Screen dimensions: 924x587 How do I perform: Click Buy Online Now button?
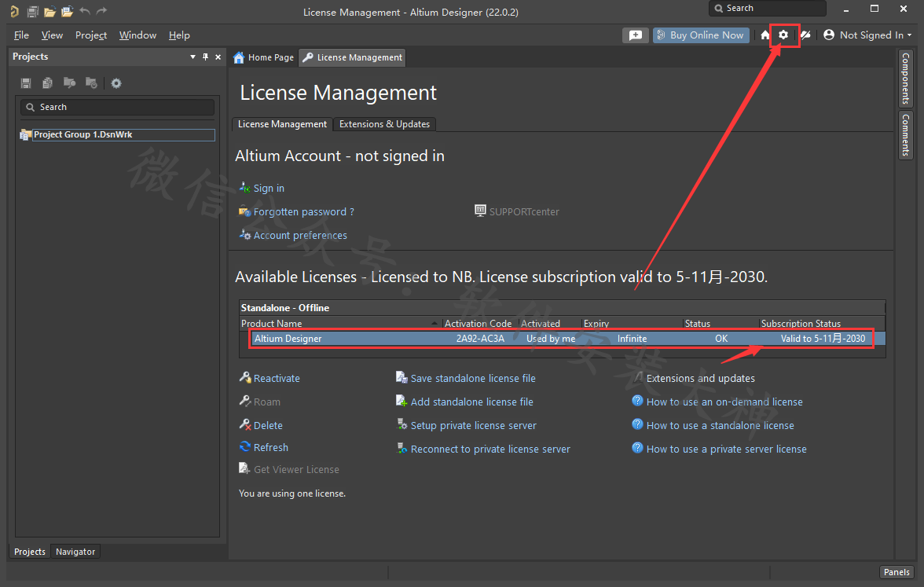click(x=701, y=35)
